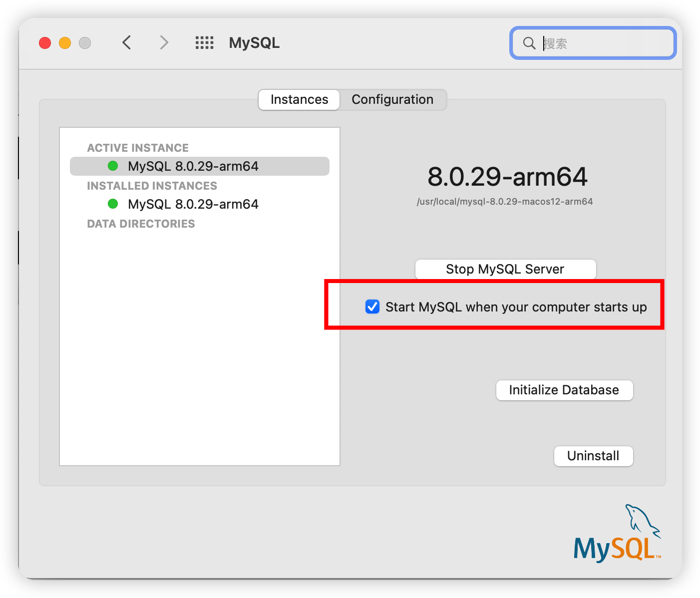Screen dimensions: 700x598
Task: Click the ACTIVE INSTANCE header
Action: pos(138,148)
